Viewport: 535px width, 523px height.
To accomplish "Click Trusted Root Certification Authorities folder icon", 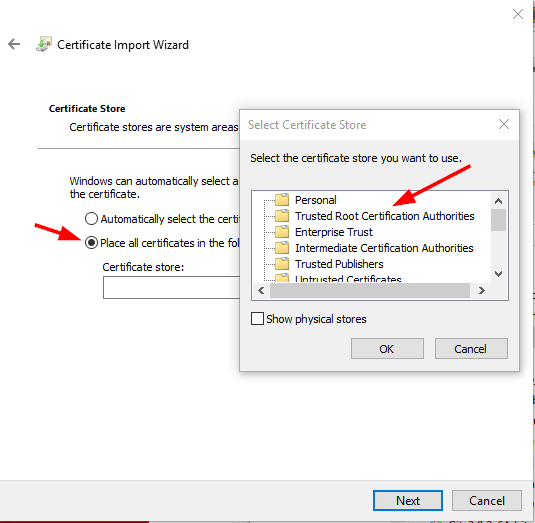I will point(282,216).
